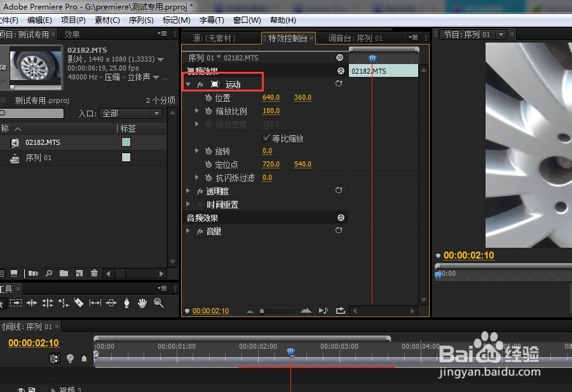Toggle animation stopwatch for 抗闪烁过滤
The image size is (572, 392).
(208, 178)
